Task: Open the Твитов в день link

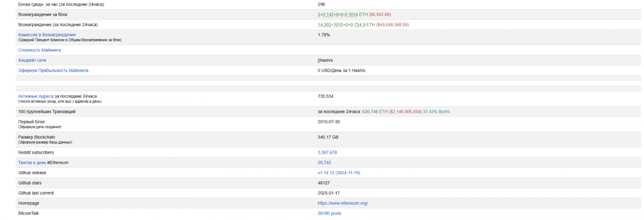Action: pos(32,163)
